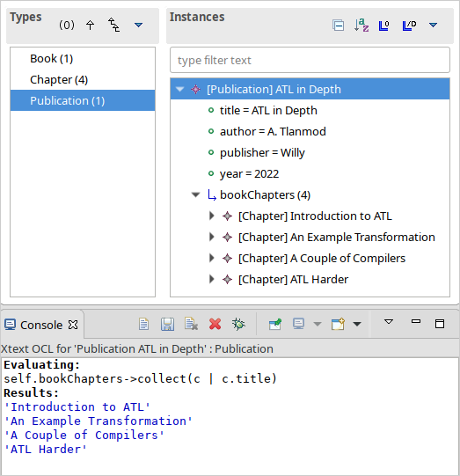The width and height of the screenshot is (460, 476).
Task: Open new console dropdown arrow
Action: 357,324
